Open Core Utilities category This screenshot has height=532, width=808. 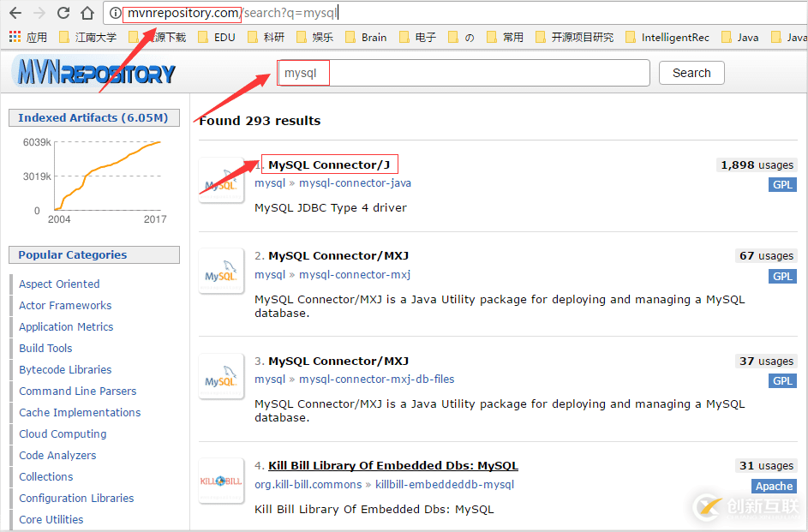pos(51,520)
